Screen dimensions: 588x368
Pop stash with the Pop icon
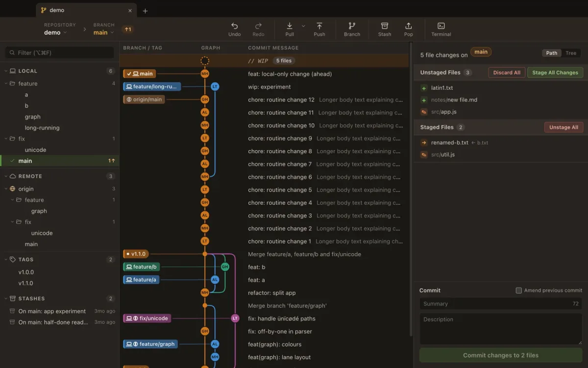click(409, 26)
